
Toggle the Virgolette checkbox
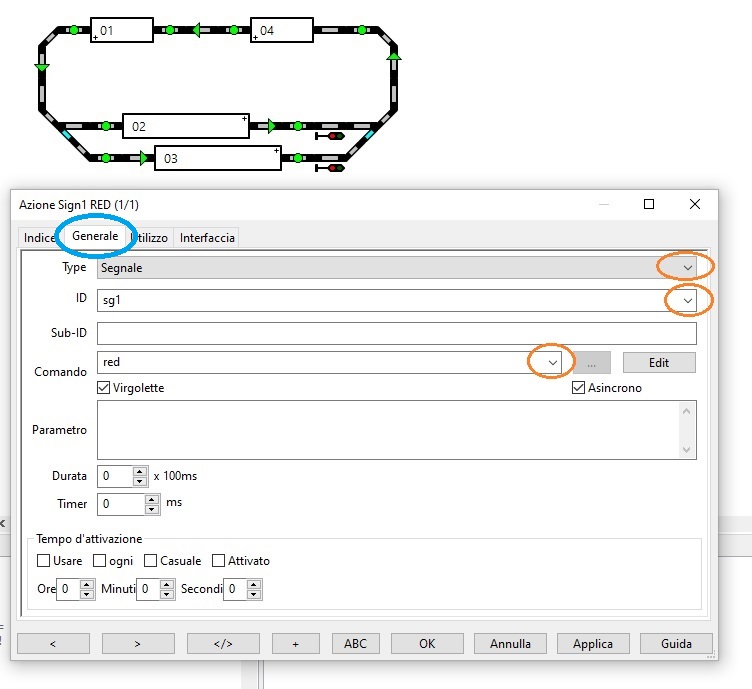pos(104,388)
